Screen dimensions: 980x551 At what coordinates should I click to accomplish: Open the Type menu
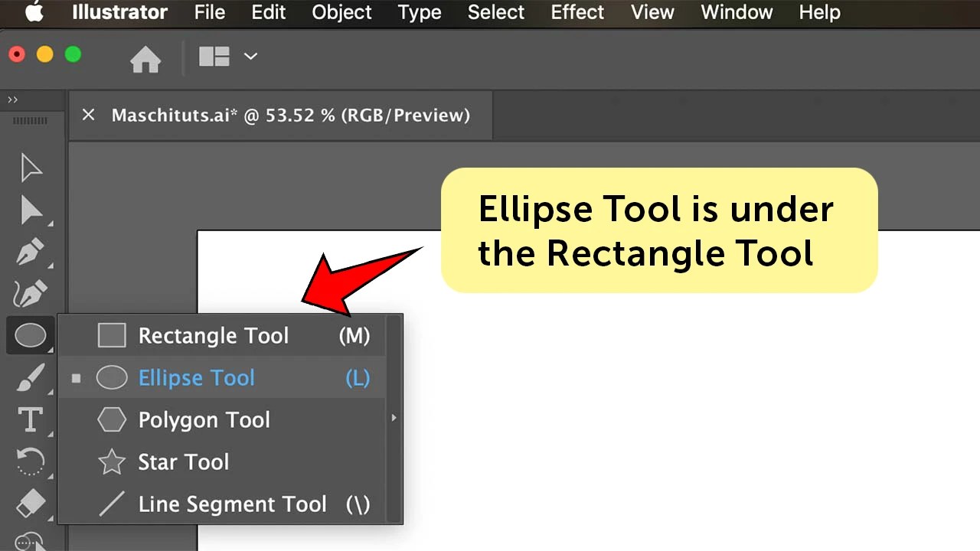coord(420,12)
